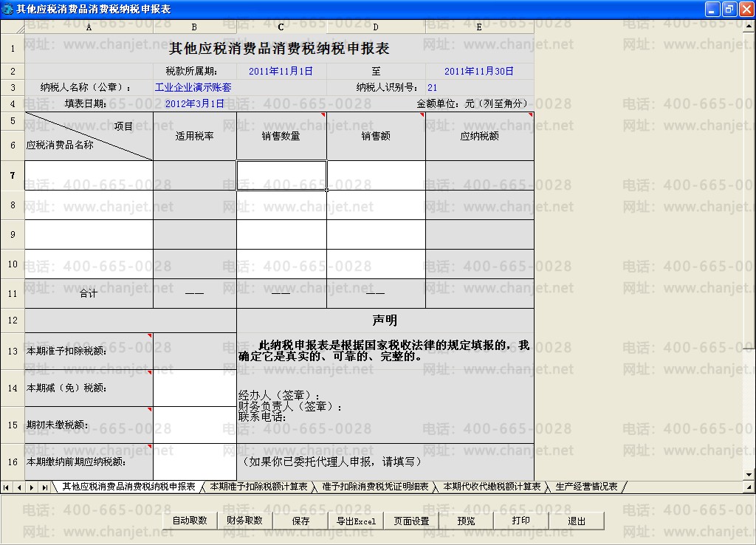Image resolution: width=756 pixels, height=545 pixels.
Task: Click the previous sheet navigation arrow
Action: (x=18, y=487)
